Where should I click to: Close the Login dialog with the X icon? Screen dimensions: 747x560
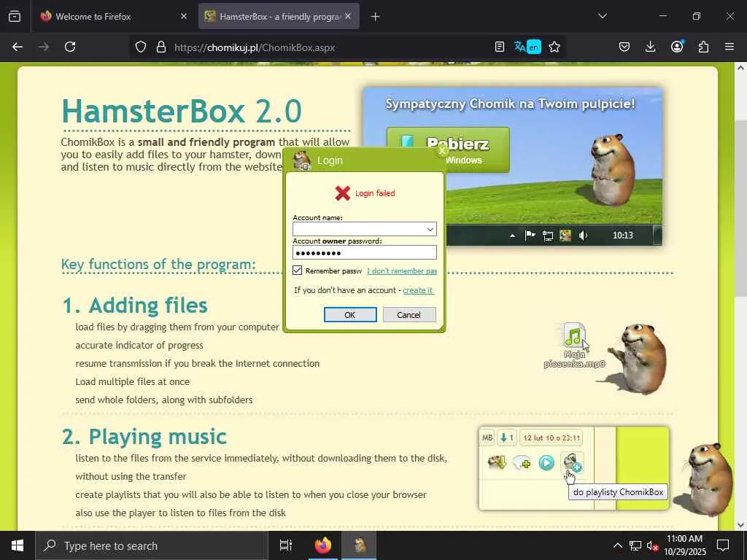click(442, 150)
